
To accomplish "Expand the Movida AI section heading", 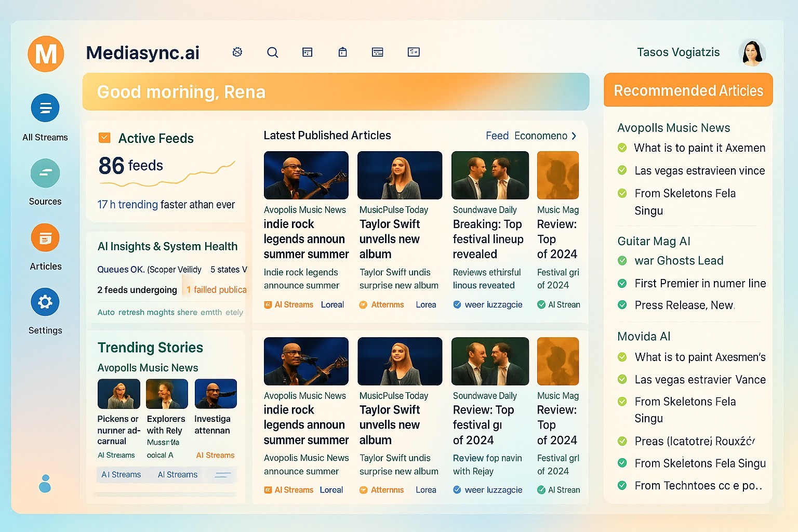I will coord(644,337).
